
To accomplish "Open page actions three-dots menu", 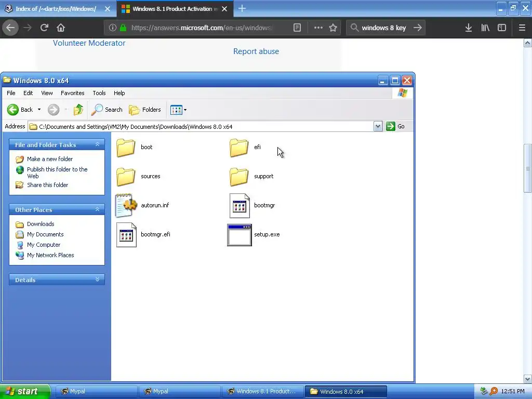I will click(318, 28).
